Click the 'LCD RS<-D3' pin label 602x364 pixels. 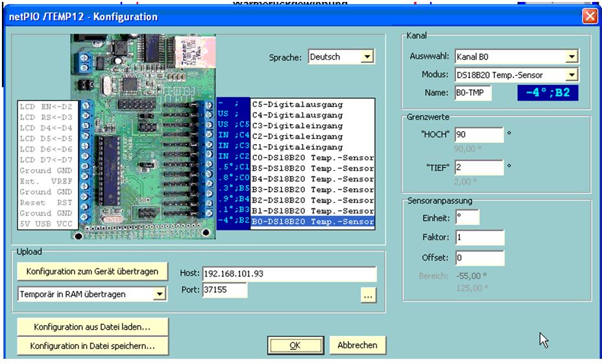click(x=46, y=117)
